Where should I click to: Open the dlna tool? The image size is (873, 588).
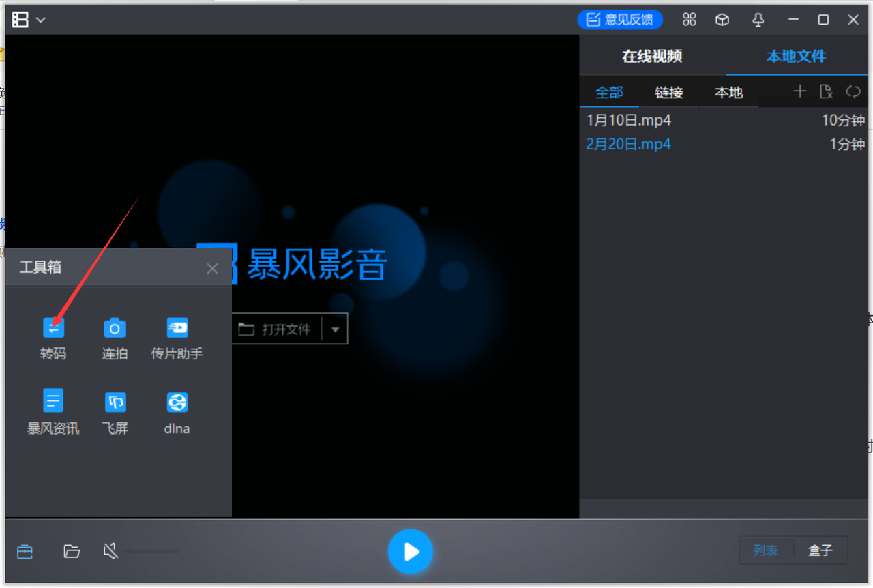(177, 412)
